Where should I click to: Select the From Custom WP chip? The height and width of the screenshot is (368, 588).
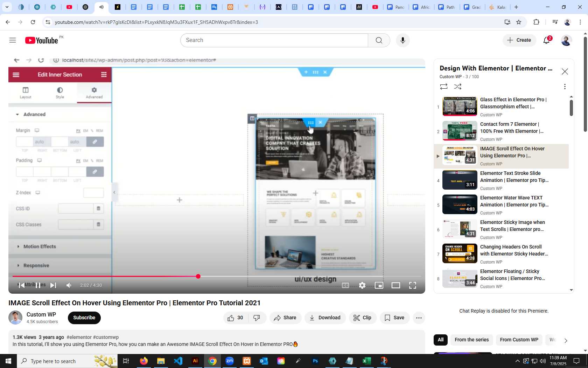(x=519, y=340)
